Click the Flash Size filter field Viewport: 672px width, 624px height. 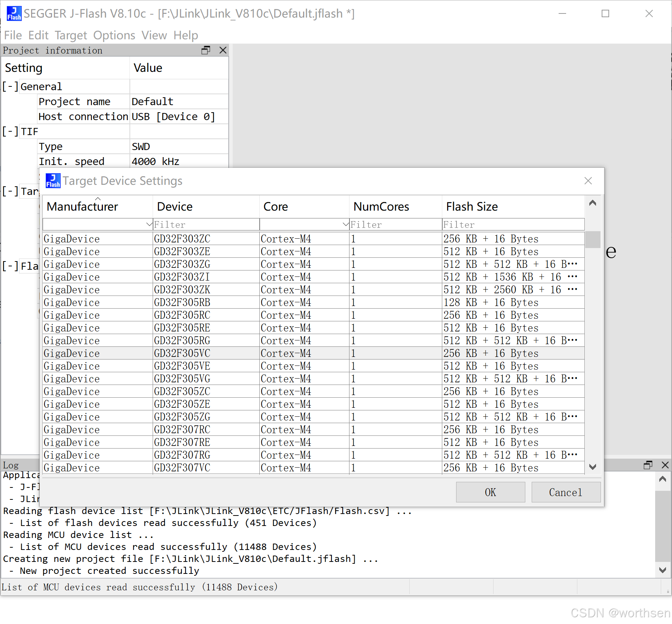[x=513, y=224]
